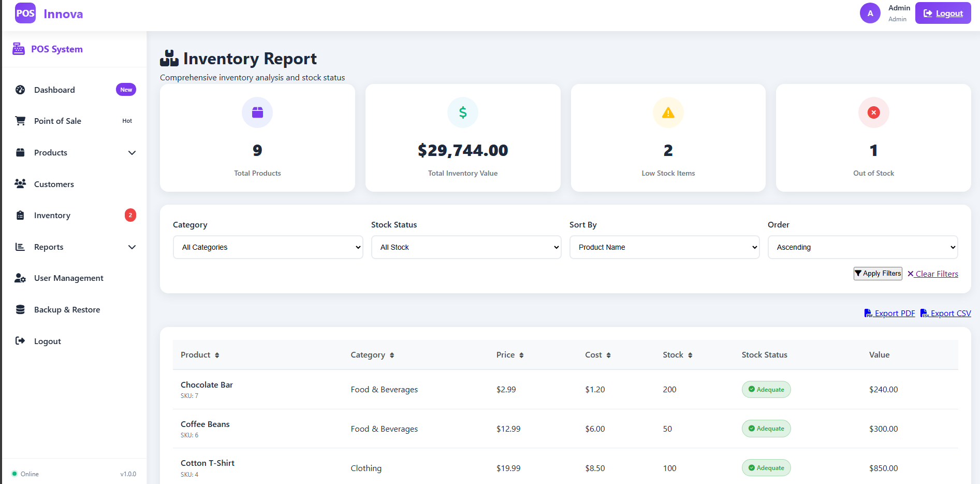Expand the Products sidebar submenu chevron
This screenshot has height=484, width=980.
[132, 153]
